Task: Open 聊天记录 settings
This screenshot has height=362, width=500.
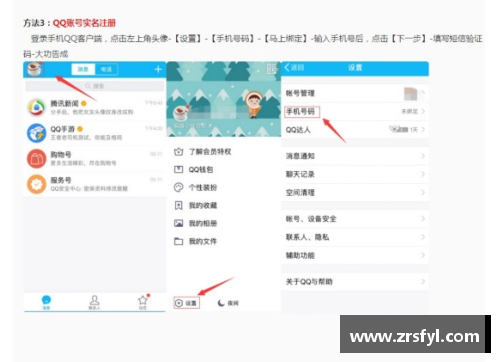Action: coord(355,174)
